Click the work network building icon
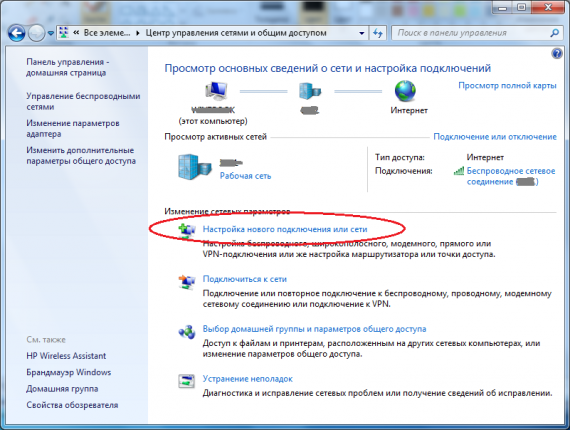This screenshot has width=570, height=430. (194, 167)
